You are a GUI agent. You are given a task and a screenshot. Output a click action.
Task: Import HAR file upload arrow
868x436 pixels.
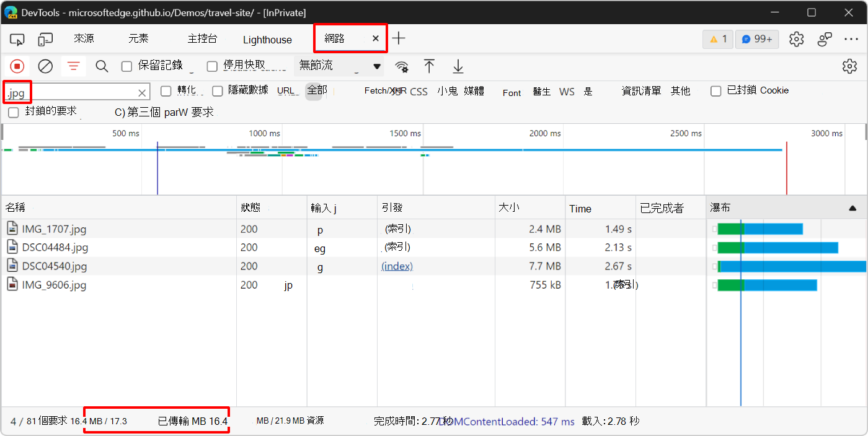coord(429,66)
